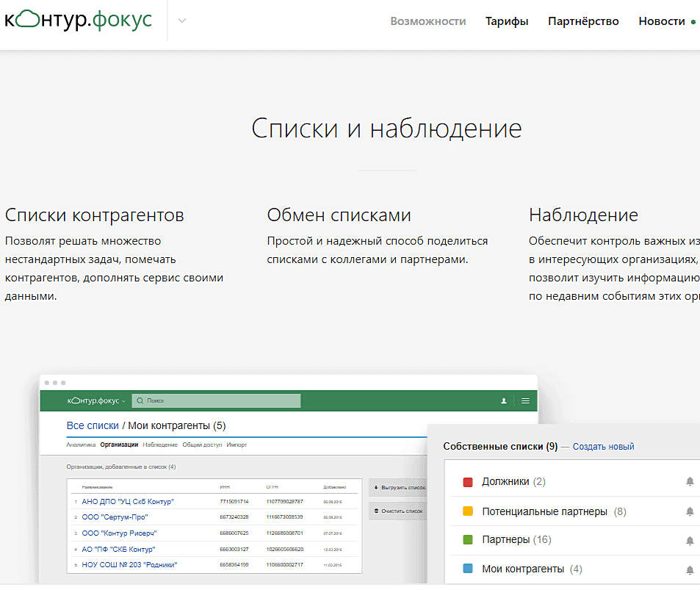This screenshot has width=700, height=590.
Task: Expand the dropdown chevron next to the header logo
Action: [x=182, y=21]
